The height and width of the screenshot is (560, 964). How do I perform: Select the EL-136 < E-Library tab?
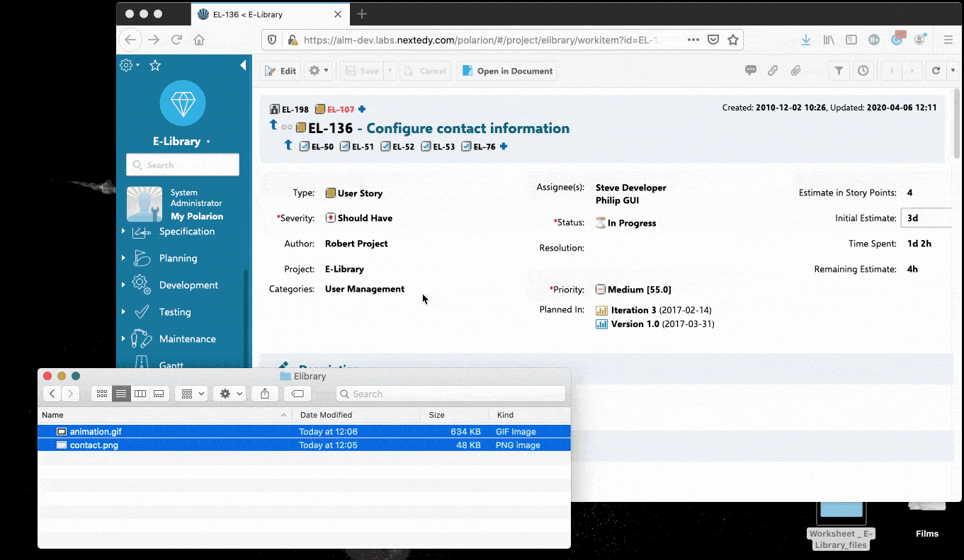point(269,14)
